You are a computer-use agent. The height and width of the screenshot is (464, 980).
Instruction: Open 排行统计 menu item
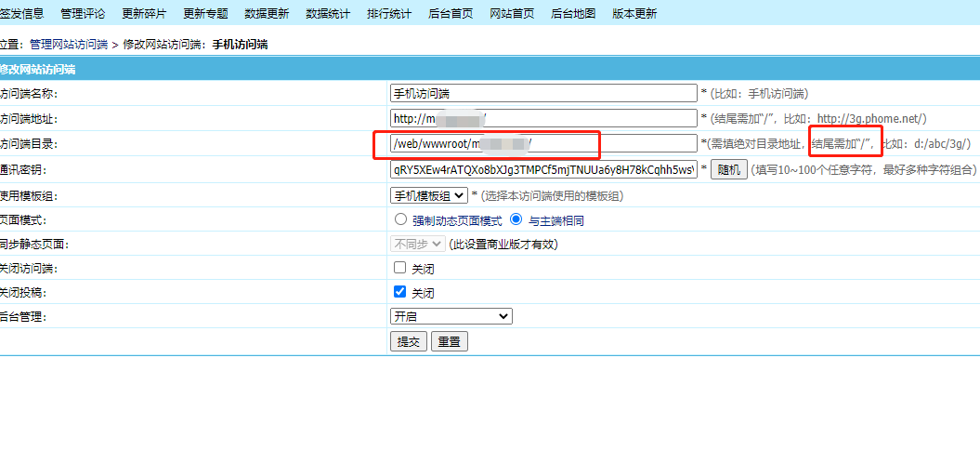coord(389,13)
